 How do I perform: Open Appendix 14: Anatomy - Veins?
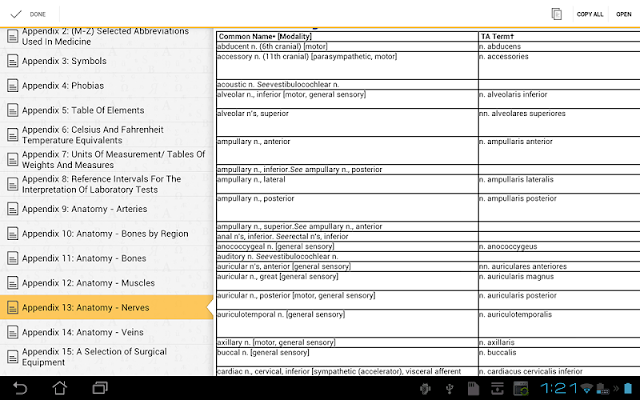pyautogui.click(x=107, y=332)
